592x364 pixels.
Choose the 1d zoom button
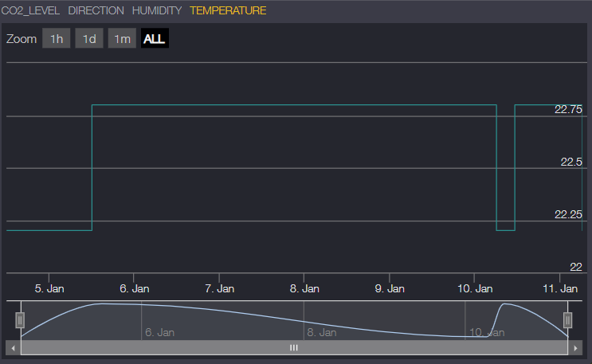point(89,39)
